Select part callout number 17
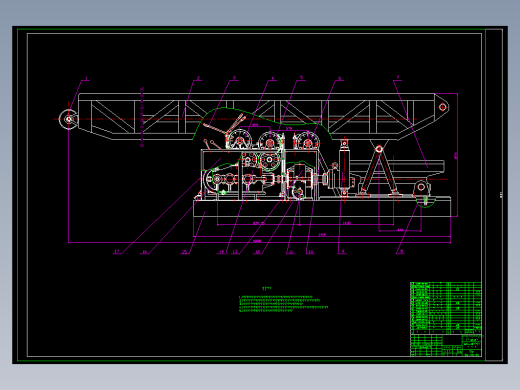Image resolution: width=520 pixels, height=390 pixels. [x=117, y=251]
